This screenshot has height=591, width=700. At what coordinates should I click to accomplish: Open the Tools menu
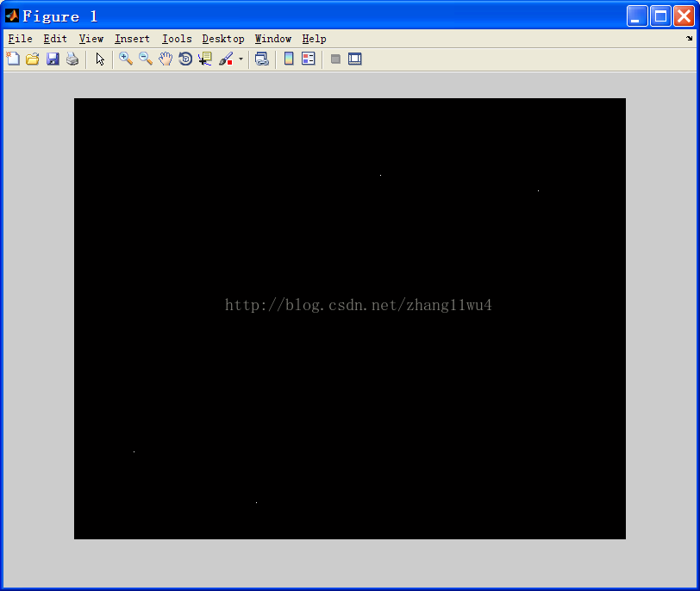177,39
